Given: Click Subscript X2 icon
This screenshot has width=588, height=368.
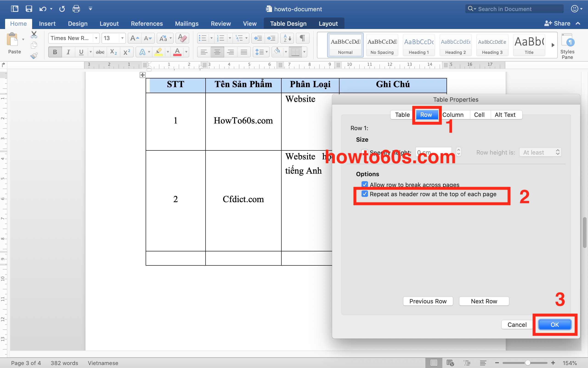Looking at the screenshot, I should (x=113, y=52).
